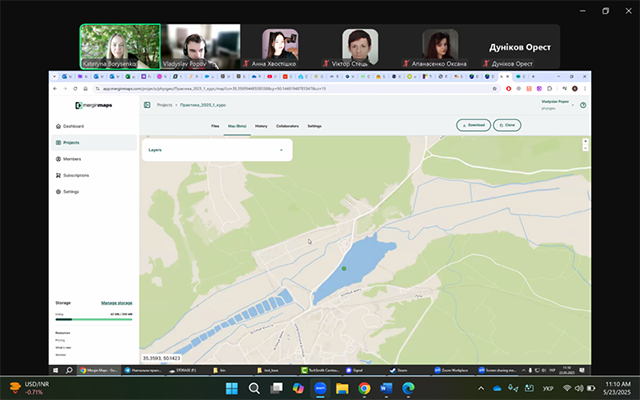
Task: Follow the Manage storage link
Action: [x=117, y=302]
